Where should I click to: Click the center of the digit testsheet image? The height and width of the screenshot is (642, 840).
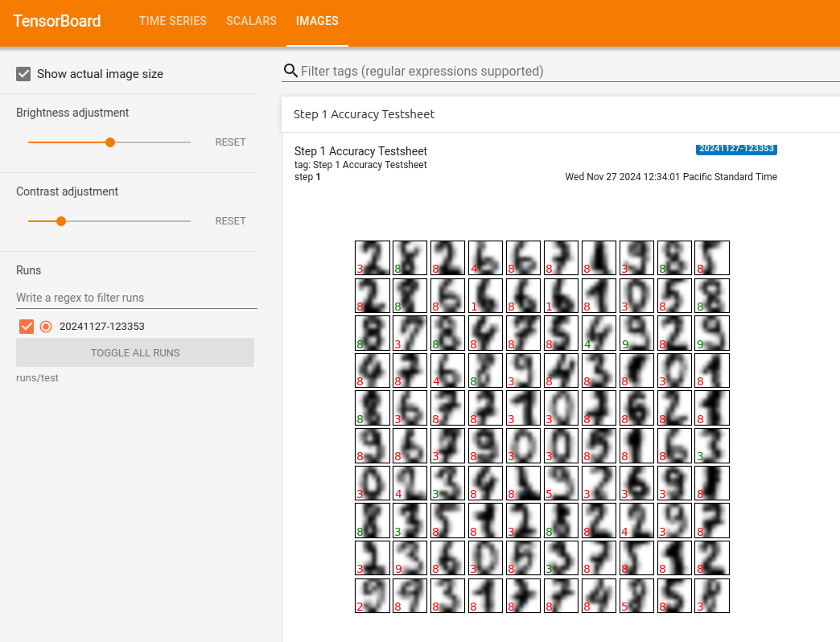pyautogui.click(x=541, y=427)
